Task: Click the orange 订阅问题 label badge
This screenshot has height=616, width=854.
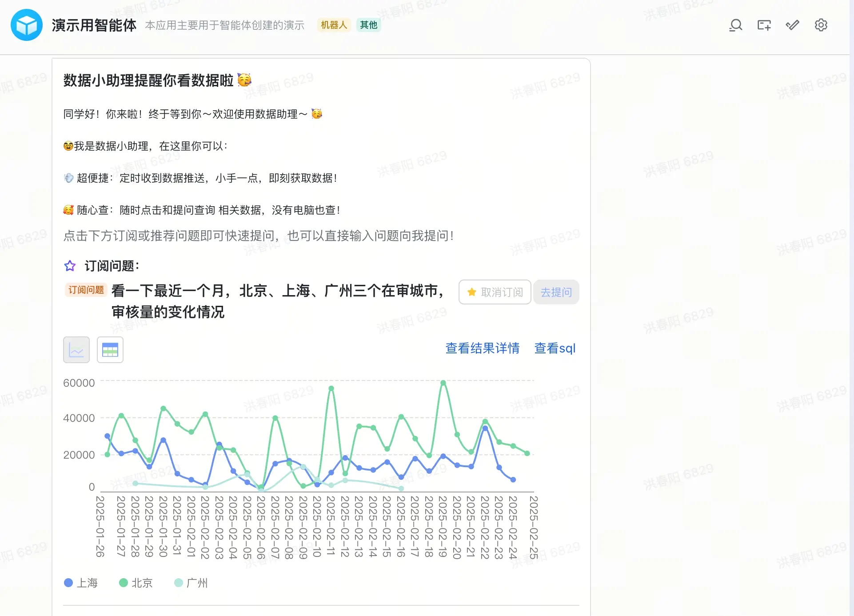Action: click(86, 290)
